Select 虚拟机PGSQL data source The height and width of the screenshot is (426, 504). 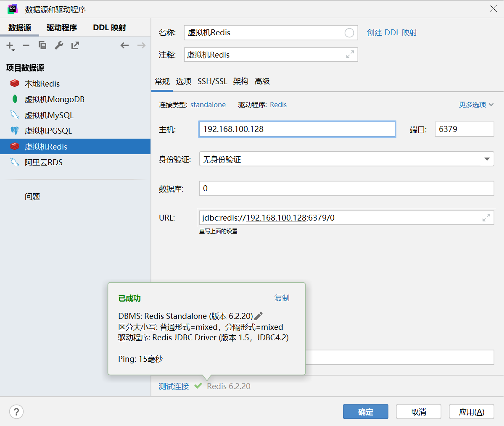pos(75,131)
